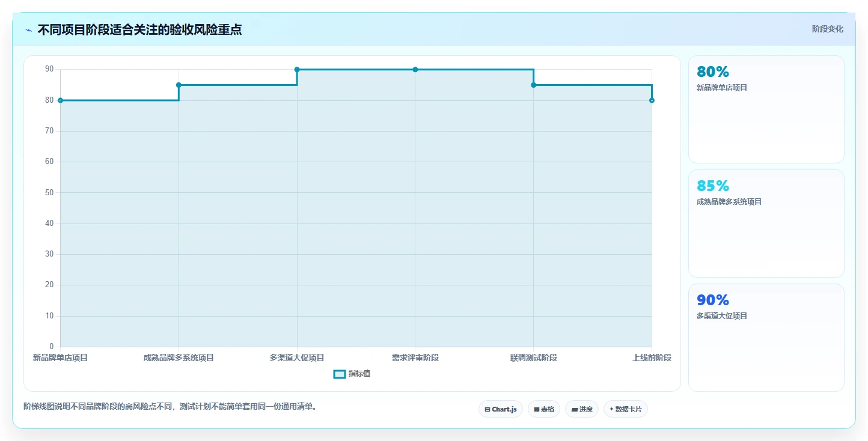The width and height of the screenshot is (868, 441).
Task: Click the 进度 tag
Action: coord(582,409)
